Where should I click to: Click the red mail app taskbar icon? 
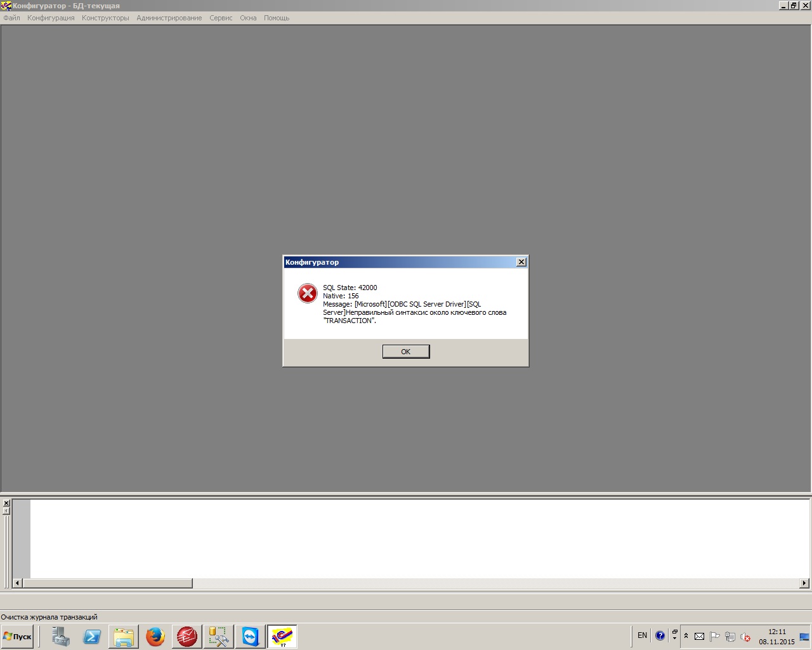click(187, 637)
